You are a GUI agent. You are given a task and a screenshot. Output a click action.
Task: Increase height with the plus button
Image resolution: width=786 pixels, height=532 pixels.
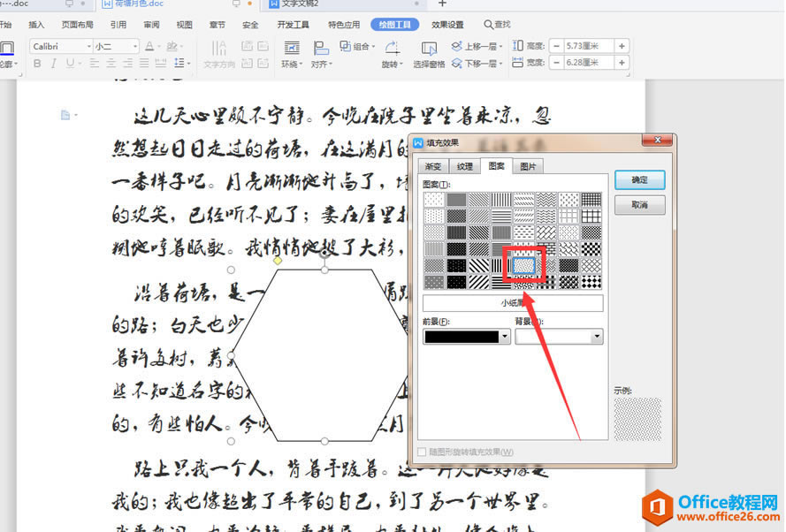(622, 46)
